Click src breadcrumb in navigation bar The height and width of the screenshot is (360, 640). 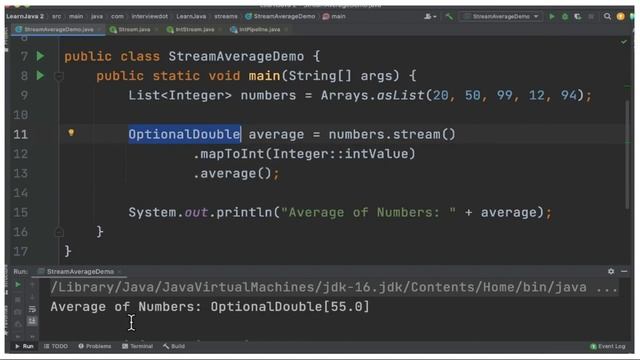[x=57, y=16]
